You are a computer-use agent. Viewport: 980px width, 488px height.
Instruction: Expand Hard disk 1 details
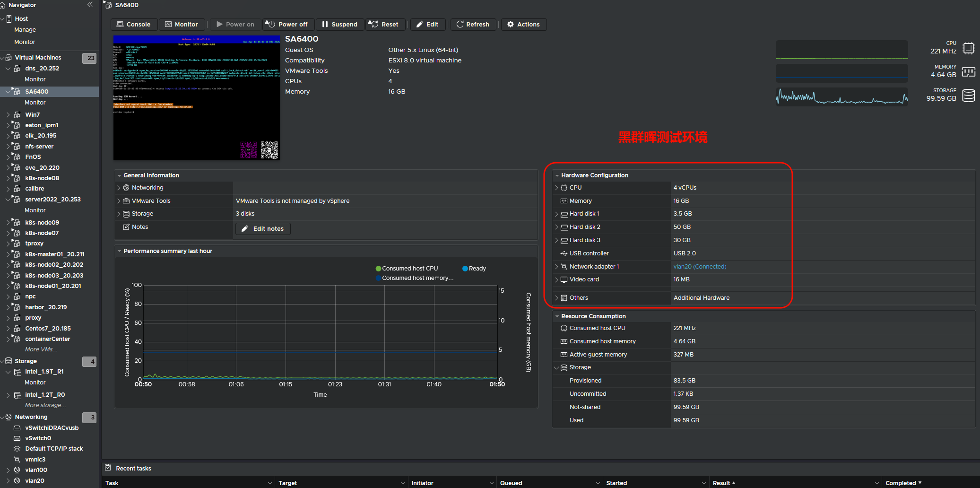pos(556,214)
